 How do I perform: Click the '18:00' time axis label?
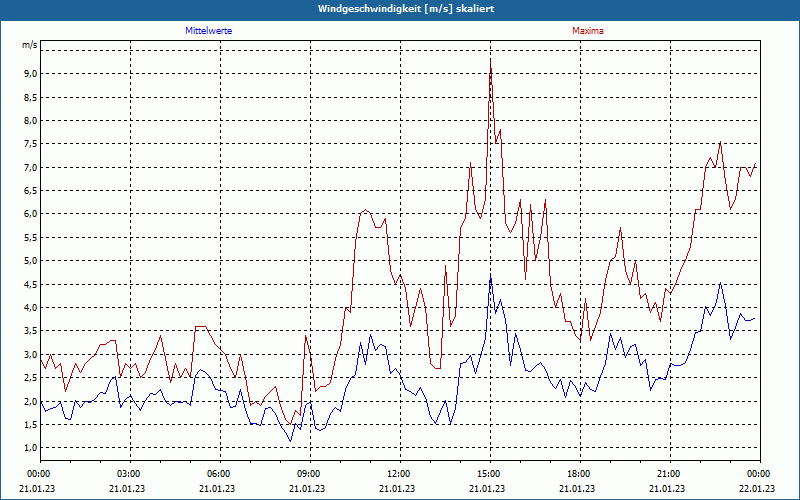[577, 474]
